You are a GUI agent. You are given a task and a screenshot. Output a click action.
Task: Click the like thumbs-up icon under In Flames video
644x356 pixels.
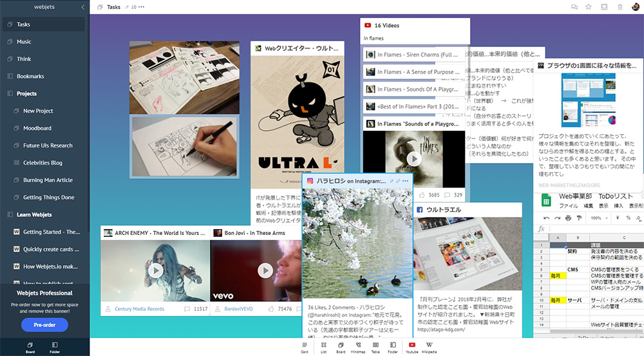point(422,195)
